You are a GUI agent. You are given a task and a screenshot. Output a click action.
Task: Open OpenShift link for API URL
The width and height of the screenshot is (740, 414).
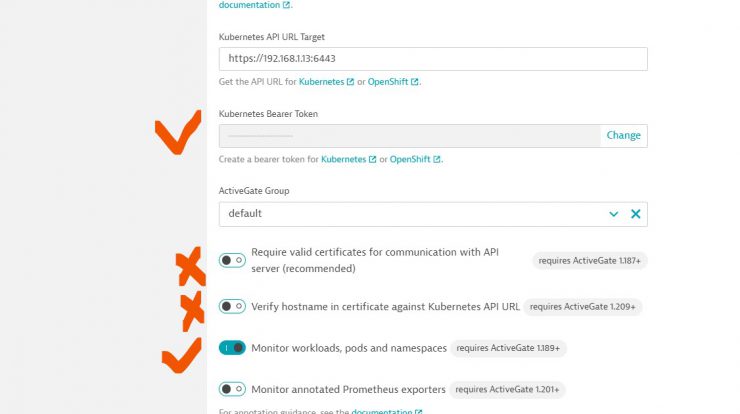(x=388, y=82)
